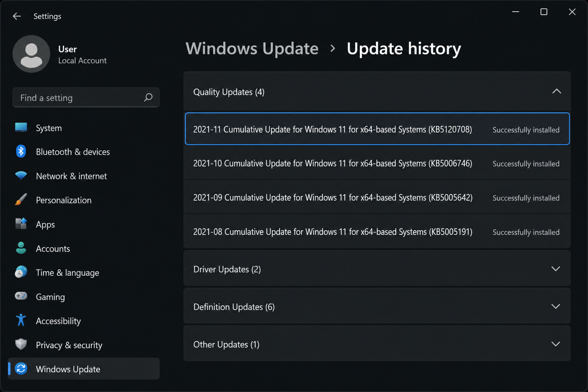
Task: Click the Apps icon in sidebar
Action: click(21, 224)
